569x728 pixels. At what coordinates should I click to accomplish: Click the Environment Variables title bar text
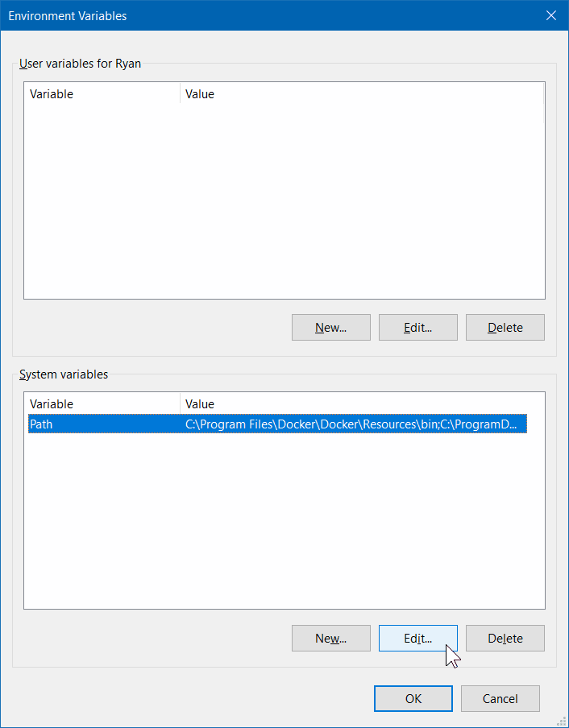point(68,16)
